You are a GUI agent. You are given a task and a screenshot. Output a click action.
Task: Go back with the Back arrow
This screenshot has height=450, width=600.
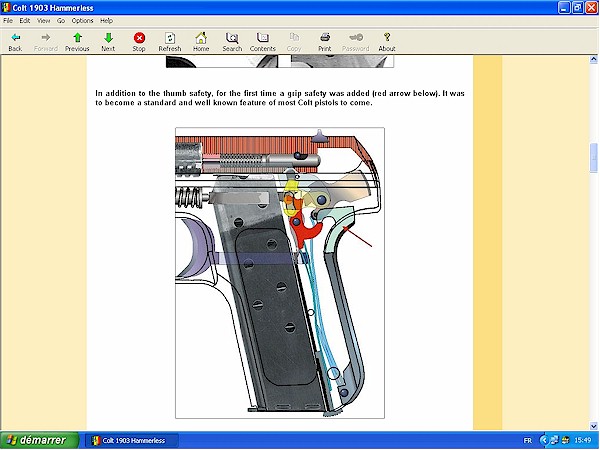(x=15, y=42)
